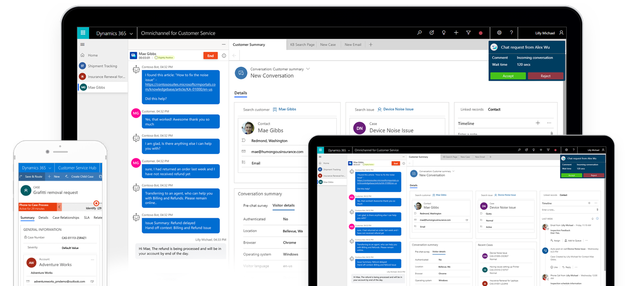Click the Device Noise Issue link on the laptop
This screenshot has width=644, height=286.
[x=398, y=109]
